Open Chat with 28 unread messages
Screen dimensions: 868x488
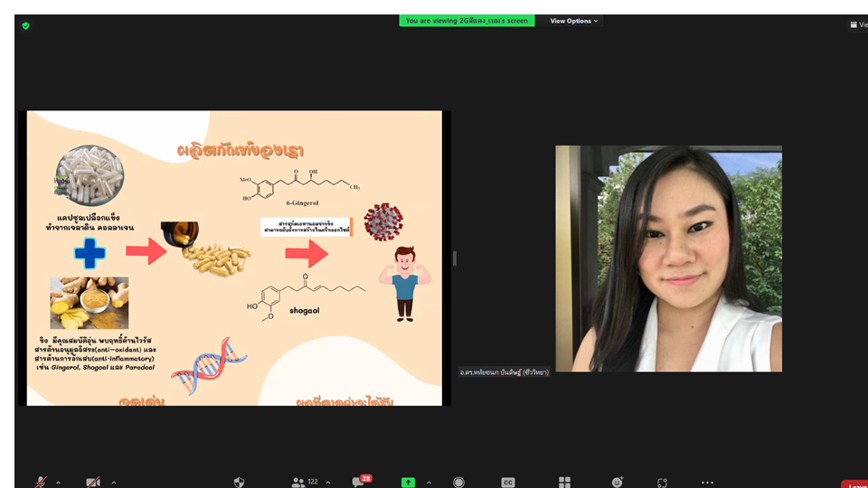(358, 483)
